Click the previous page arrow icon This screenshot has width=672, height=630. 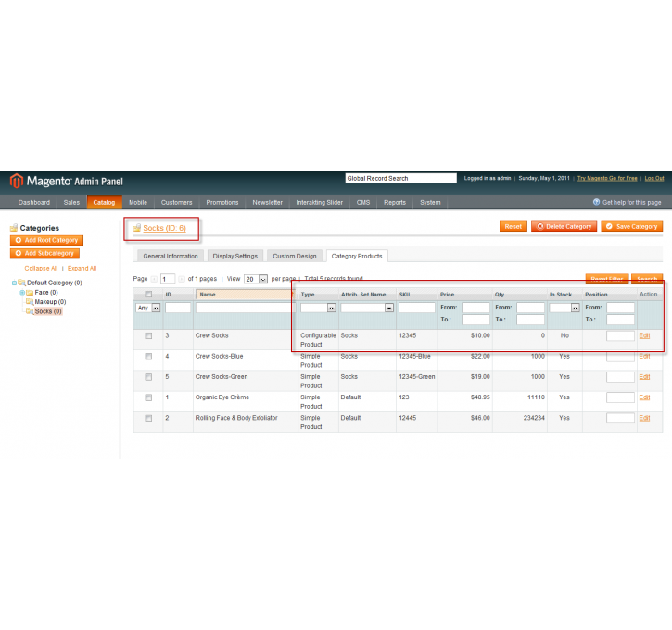point(154,279)
